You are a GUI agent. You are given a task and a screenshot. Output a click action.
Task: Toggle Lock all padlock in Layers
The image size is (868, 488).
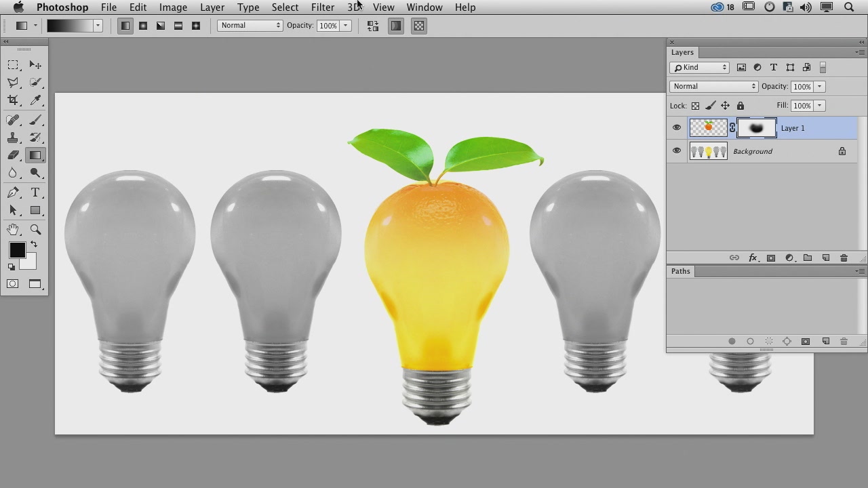pyautogui.click(x=741, y=106)
